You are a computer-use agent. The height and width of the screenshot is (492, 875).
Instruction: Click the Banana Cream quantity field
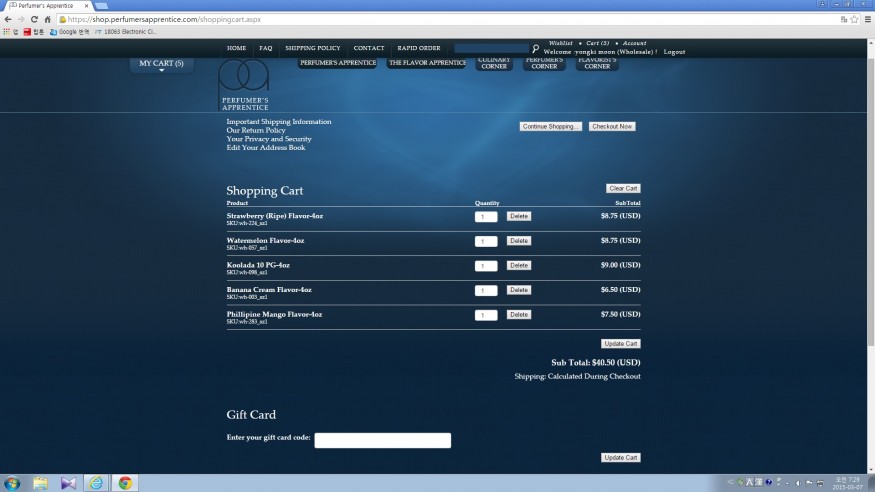486,291
